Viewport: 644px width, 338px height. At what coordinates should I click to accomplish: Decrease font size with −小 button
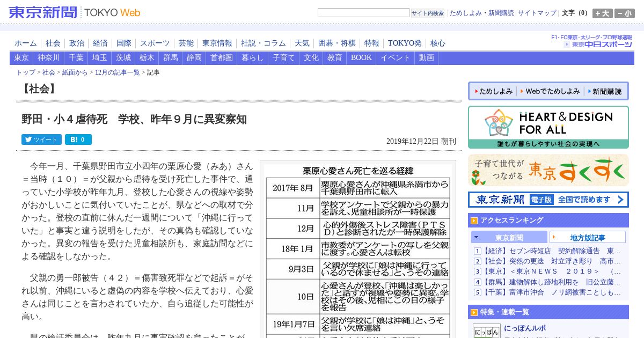click(x=624, y=13)
